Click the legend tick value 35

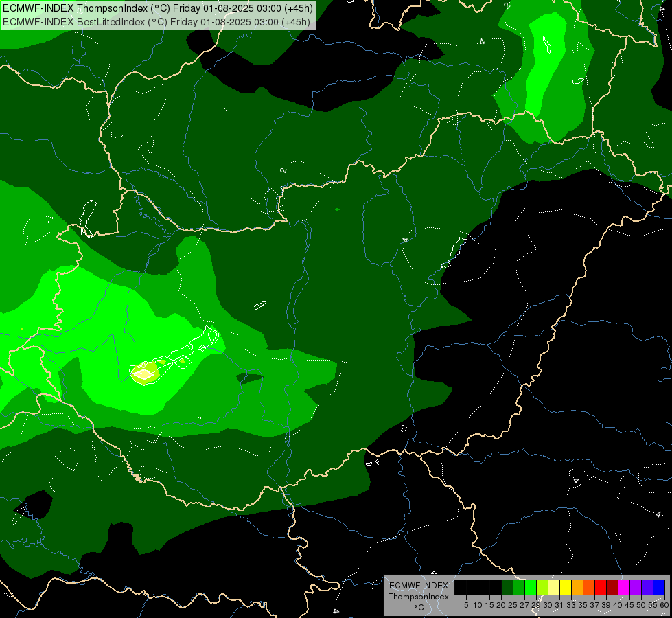click(x=583, y=605)
